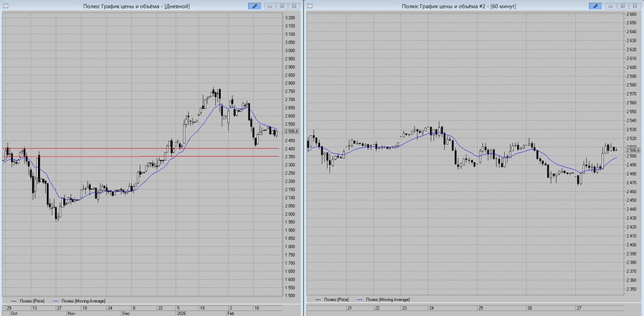
Task: Click date label 21 on 60 минут time axis
Action: (x=350, y=308)
